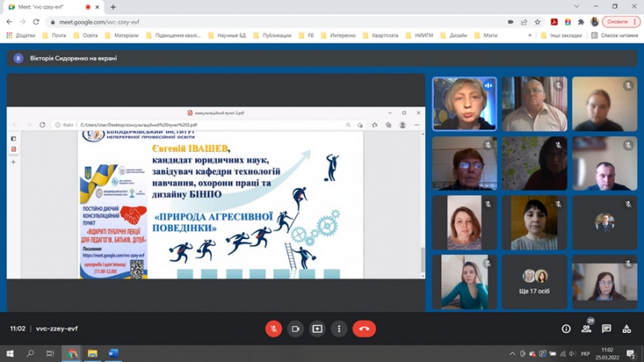Open the Список читання reading list
This screenshot has width=644, height=362.
pyautogui.click(x=616, y=35)
